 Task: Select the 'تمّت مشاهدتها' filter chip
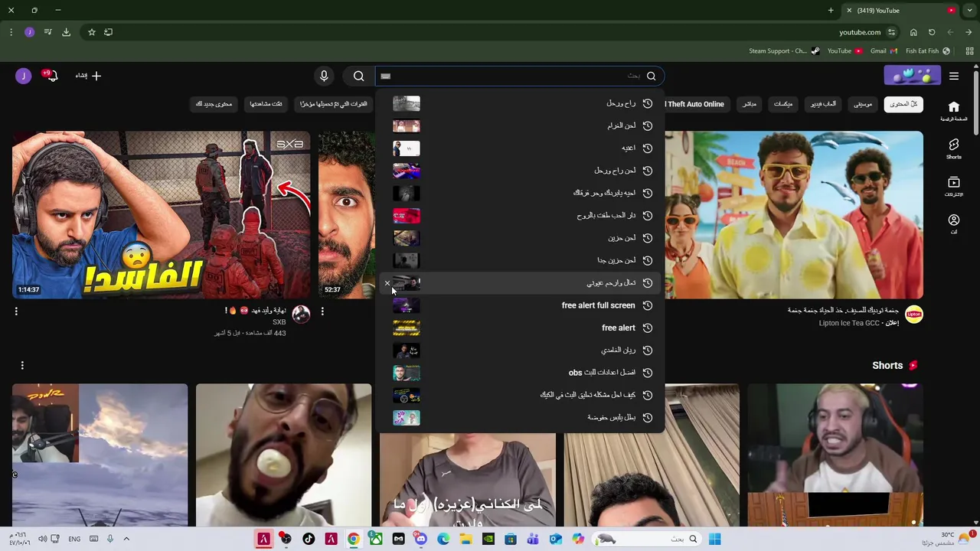[x=266, y=104]
